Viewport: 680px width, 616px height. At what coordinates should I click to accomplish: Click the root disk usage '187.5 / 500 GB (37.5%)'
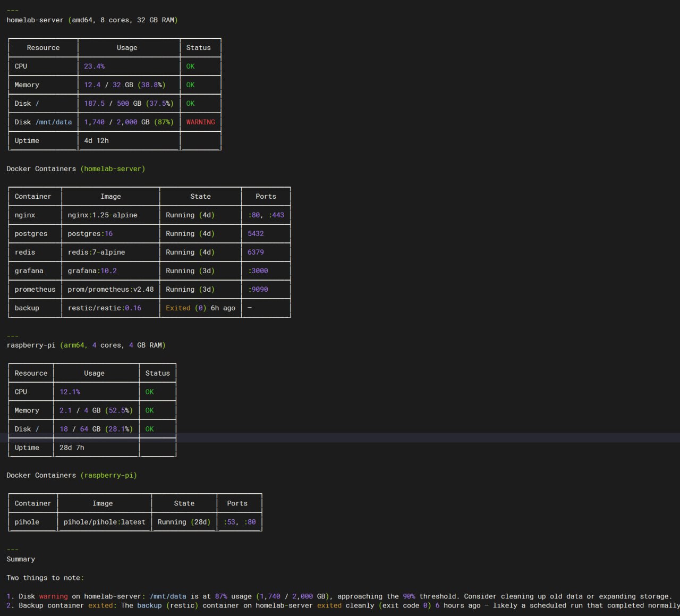[x=129, y=104]
